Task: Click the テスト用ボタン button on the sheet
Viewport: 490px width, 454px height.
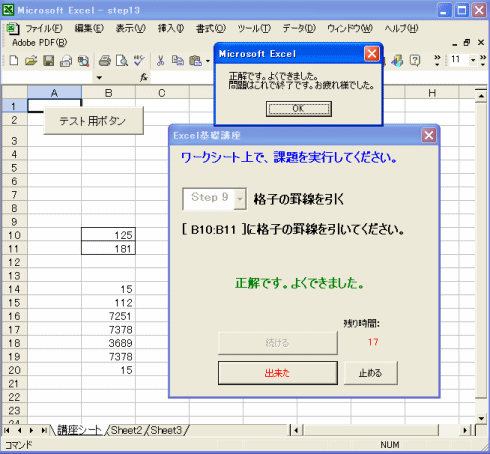Action: 93,121
